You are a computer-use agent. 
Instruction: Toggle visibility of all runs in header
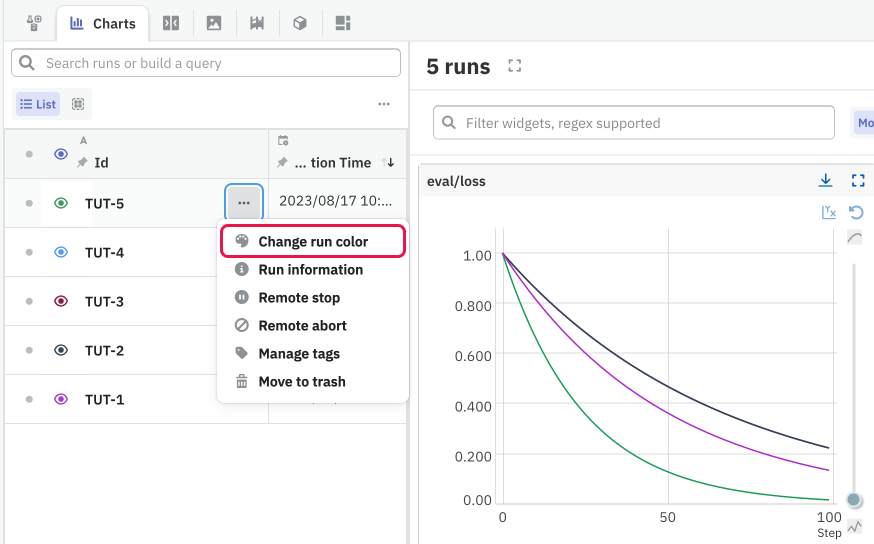coord(61,154)
